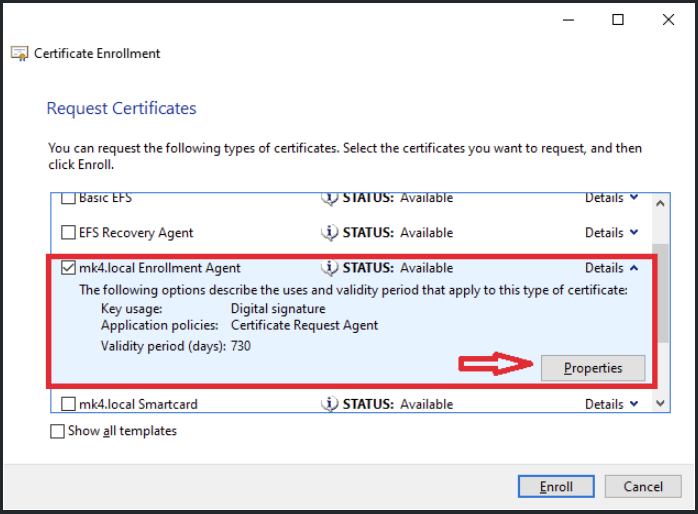Check the Basic EFS checkbox
The width and height of the screenshot is (698, 514).
click(x=68, y=198)
